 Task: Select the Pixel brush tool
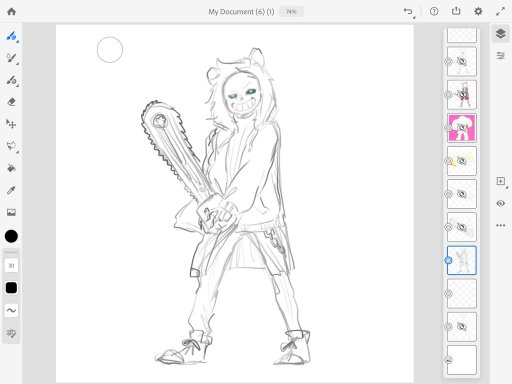(x=11, y=36)
